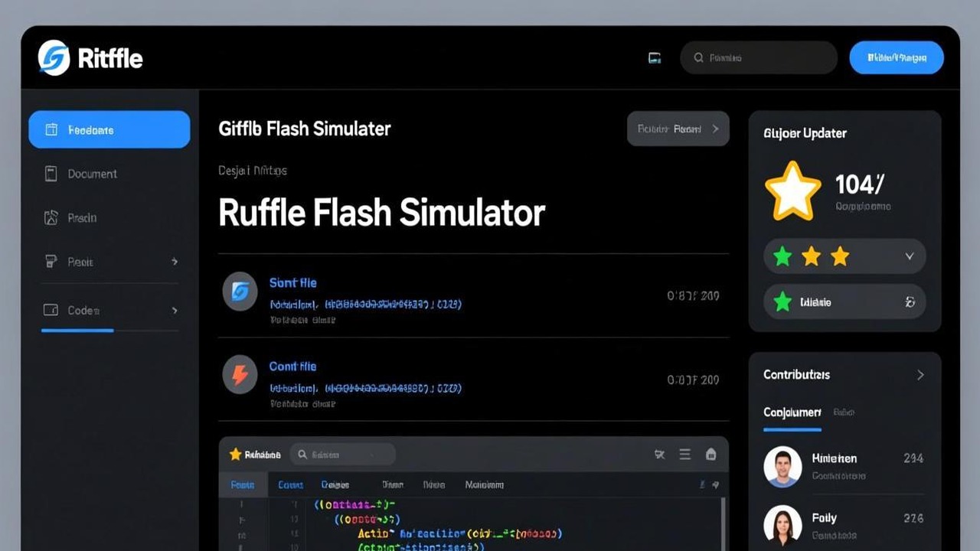Select the first highlighted code editor tab
980x551 pixels.
coord(243,484)
